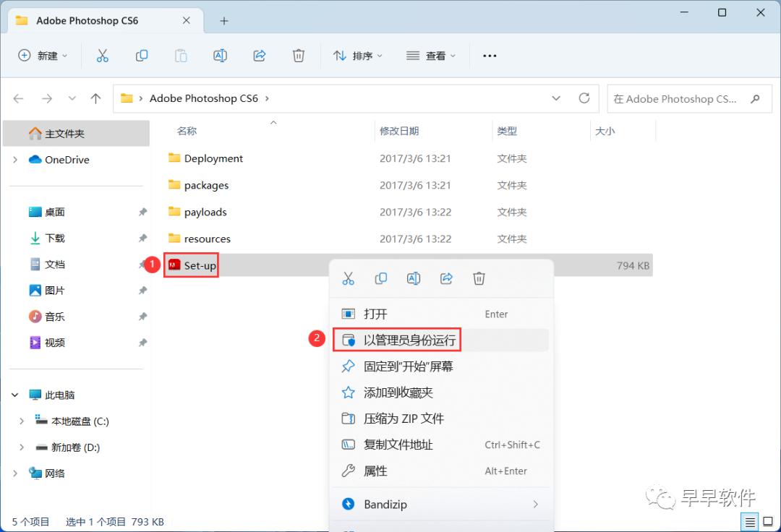The width and height of the screenshot is (781, 532).
Task: Expand the 此电脑 tree node
Action: [x=15, y=395]
